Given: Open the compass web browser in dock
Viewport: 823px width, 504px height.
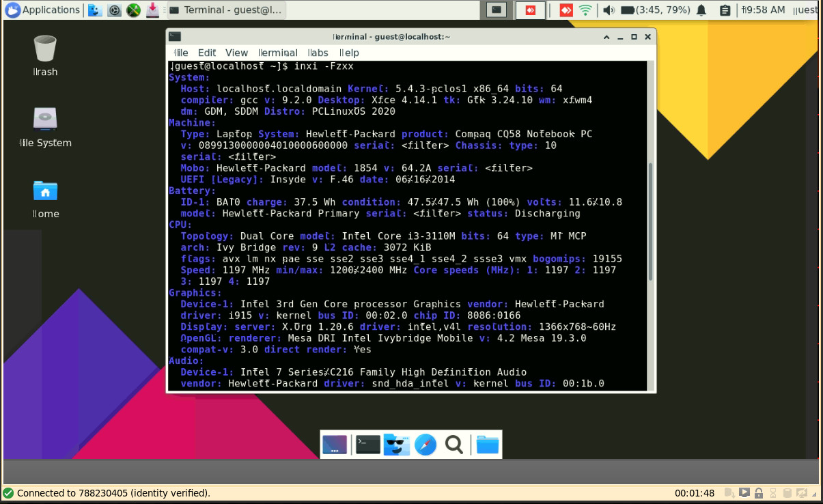Looking at the screenshot, I should [425, 445].
